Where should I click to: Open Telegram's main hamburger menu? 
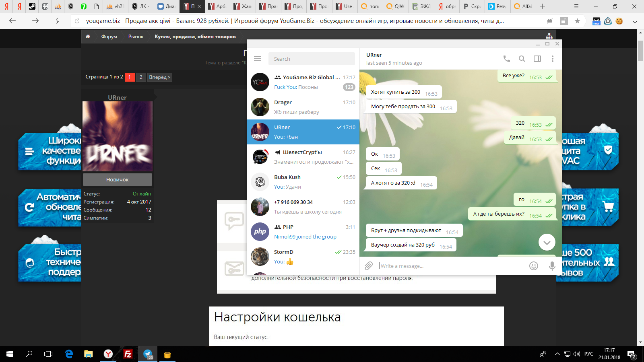click(258, 58)
